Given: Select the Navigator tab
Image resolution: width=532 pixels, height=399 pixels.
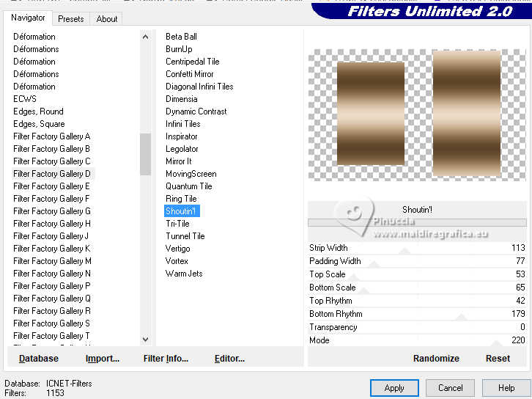Looking at the screenshot, I should click(28, 18).
